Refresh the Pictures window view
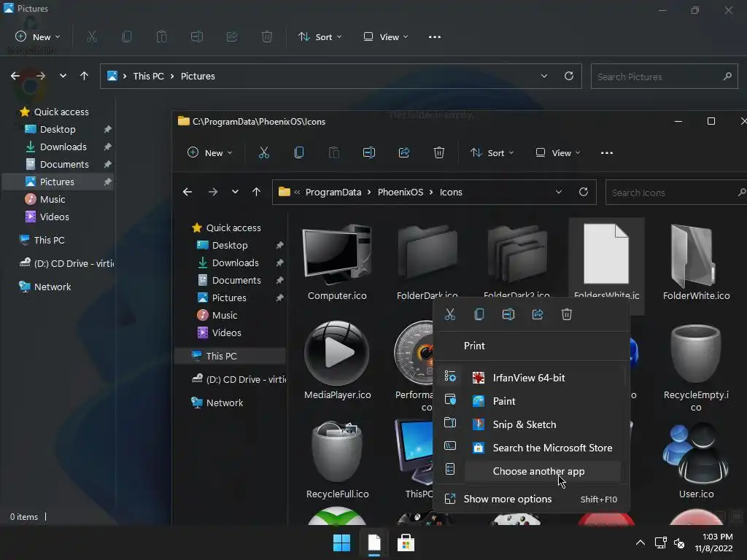Viewport: 747px width, 560px height. click(568, 76)
